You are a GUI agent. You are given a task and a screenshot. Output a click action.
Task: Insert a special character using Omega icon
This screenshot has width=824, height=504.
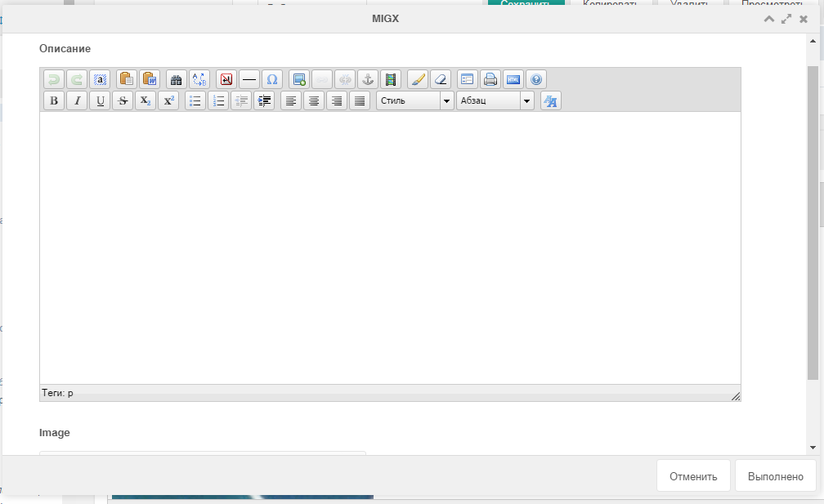(272, 79)
